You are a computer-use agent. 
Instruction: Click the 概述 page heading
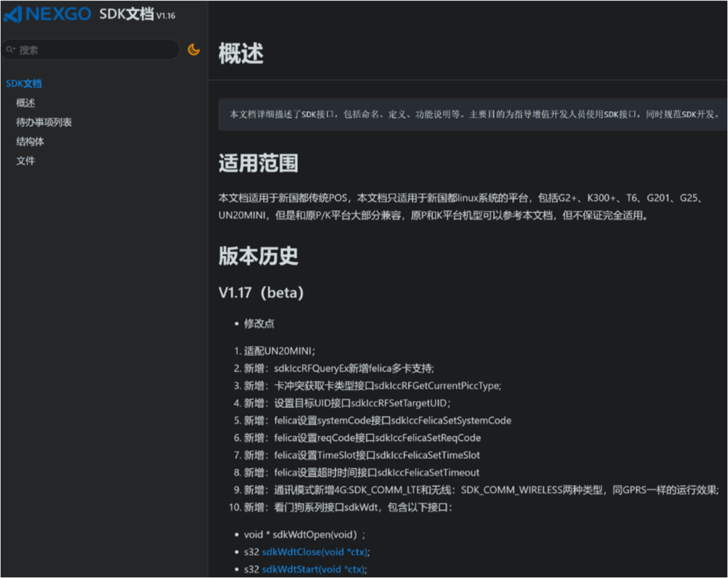[241, 54]
